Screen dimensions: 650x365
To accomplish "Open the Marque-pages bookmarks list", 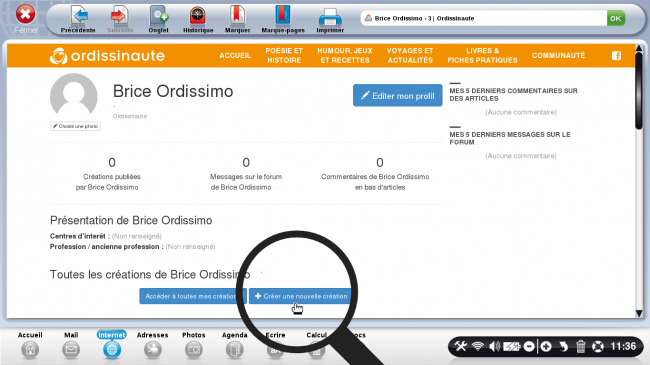I will [x=283, y=16].
